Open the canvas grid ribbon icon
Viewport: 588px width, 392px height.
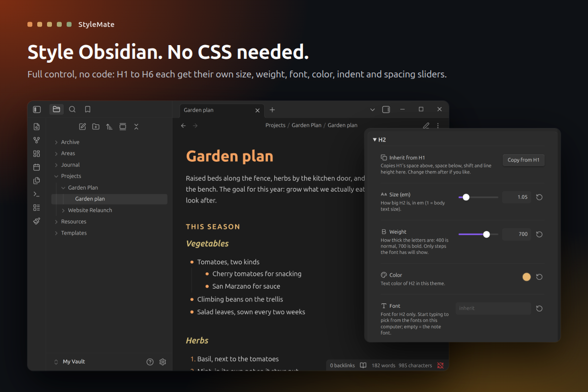click(x=37, y=154)
